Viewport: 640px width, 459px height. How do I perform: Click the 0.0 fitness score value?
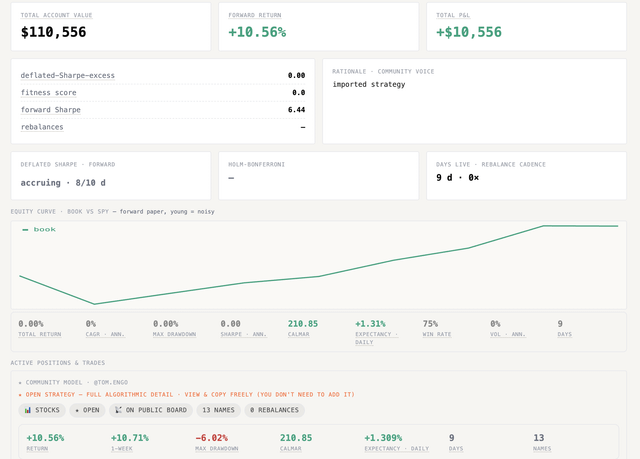point(298,93)
